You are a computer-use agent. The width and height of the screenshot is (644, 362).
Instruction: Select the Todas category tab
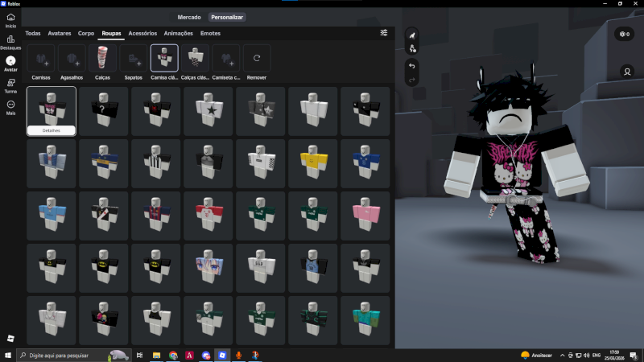point(33,33)
